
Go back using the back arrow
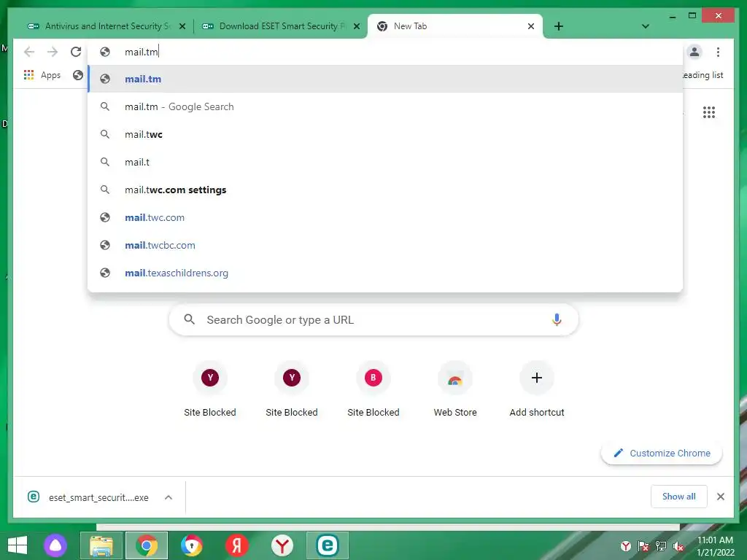[x=29, y=52]
